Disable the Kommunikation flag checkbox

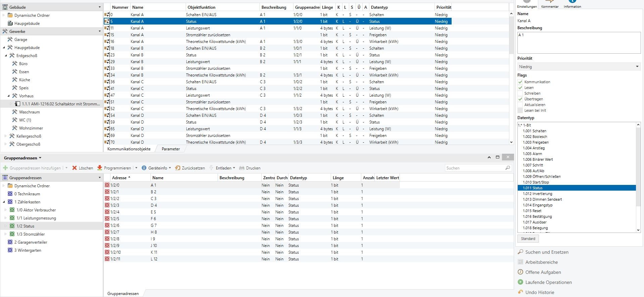[520, 82]
